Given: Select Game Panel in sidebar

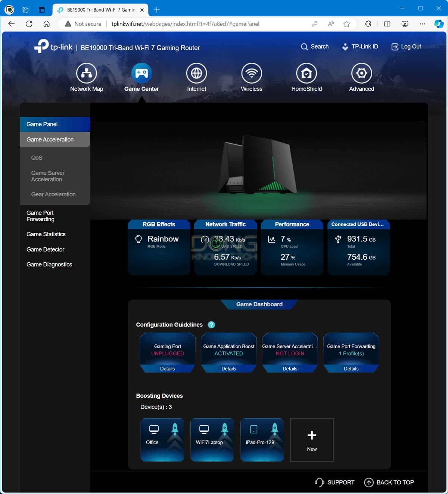Looking at the screenshot, I should [55, 124].
